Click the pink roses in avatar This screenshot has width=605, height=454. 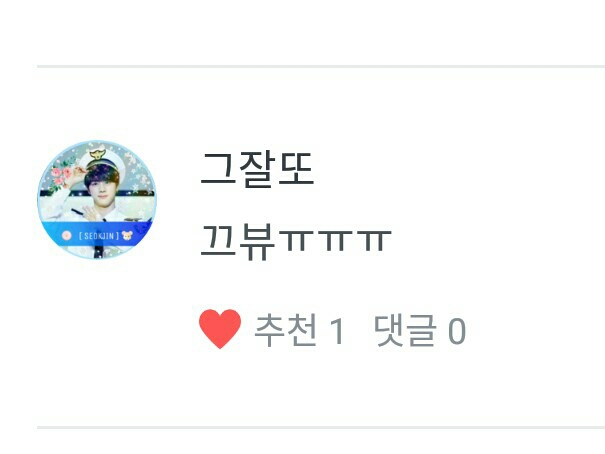point(59,177)
